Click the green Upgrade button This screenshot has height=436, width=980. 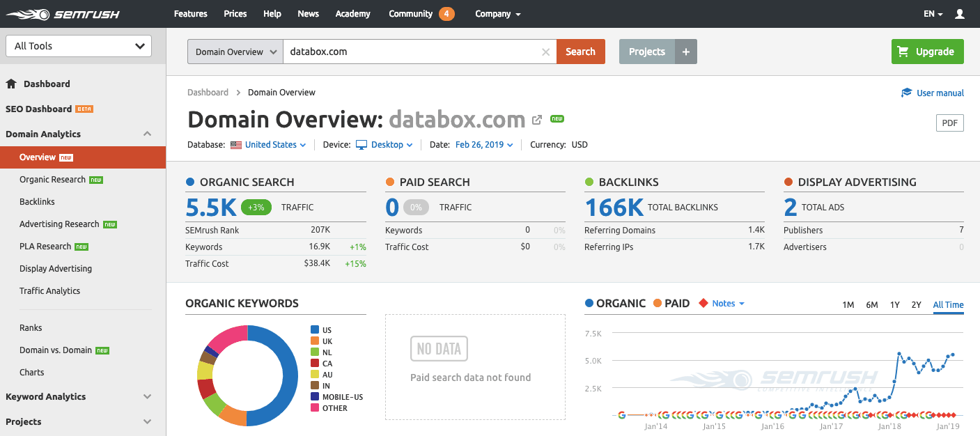[x=927, y=52]
